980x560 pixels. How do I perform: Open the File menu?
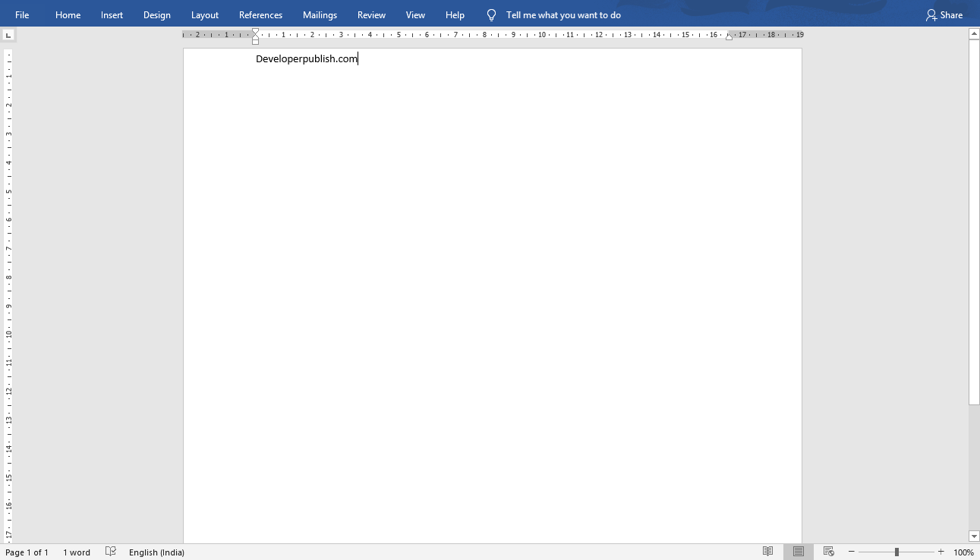(x=22, y=14)
